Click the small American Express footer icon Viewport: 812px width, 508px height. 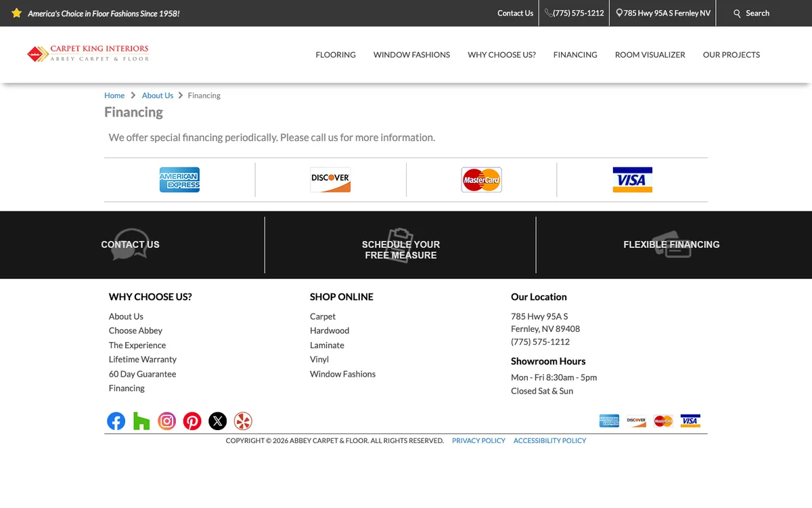[609, 421]
